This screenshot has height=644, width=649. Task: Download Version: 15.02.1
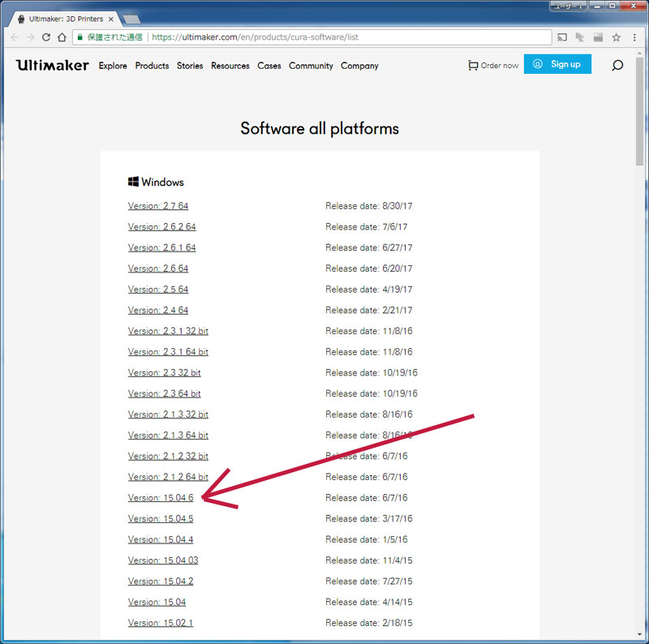161,623
